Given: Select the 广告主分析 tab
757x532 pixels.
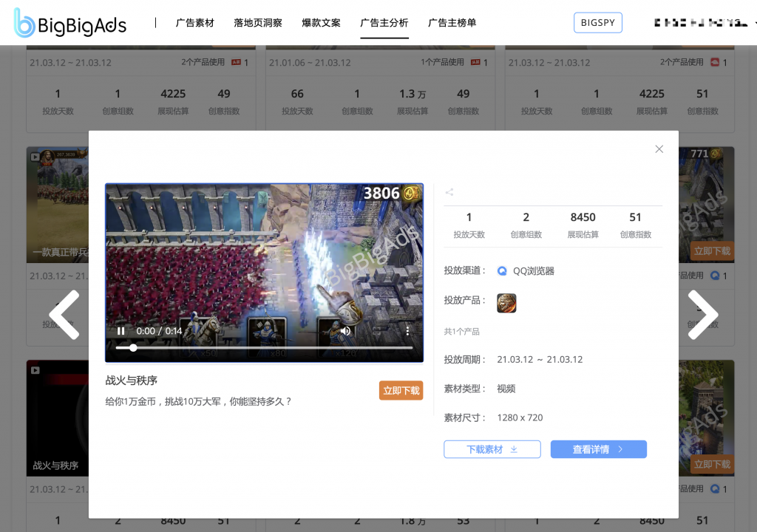Looking at the screenshot, I should click(x=384, y=23).
